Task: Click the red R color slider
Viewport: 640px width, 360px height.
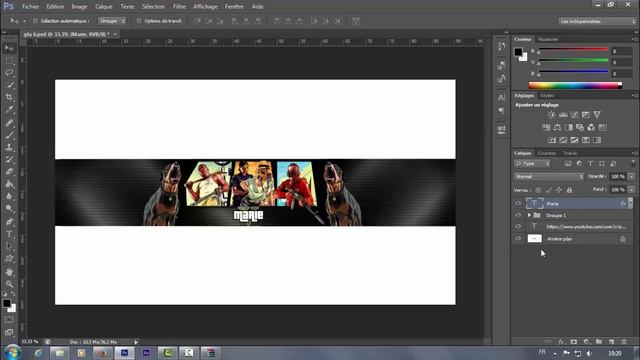Action: (573, 50)
